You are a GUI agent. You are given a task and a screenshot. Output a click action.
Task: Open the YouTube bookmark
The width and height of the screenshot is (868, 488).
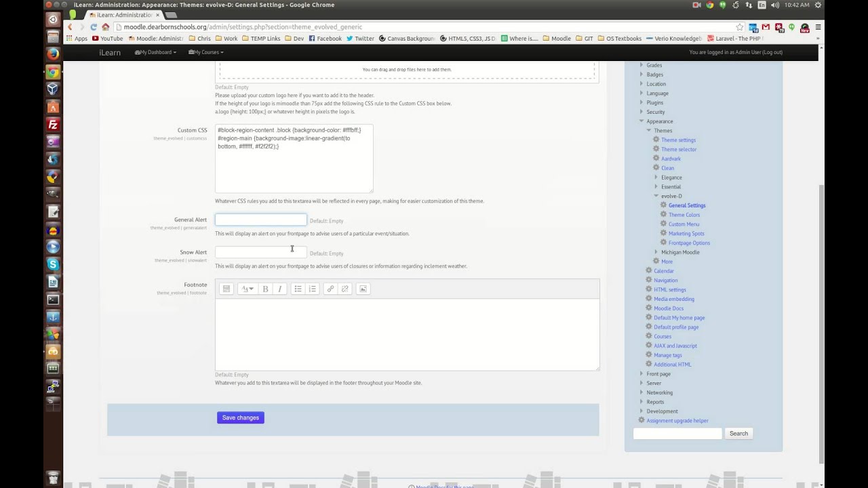pos(106,39)
